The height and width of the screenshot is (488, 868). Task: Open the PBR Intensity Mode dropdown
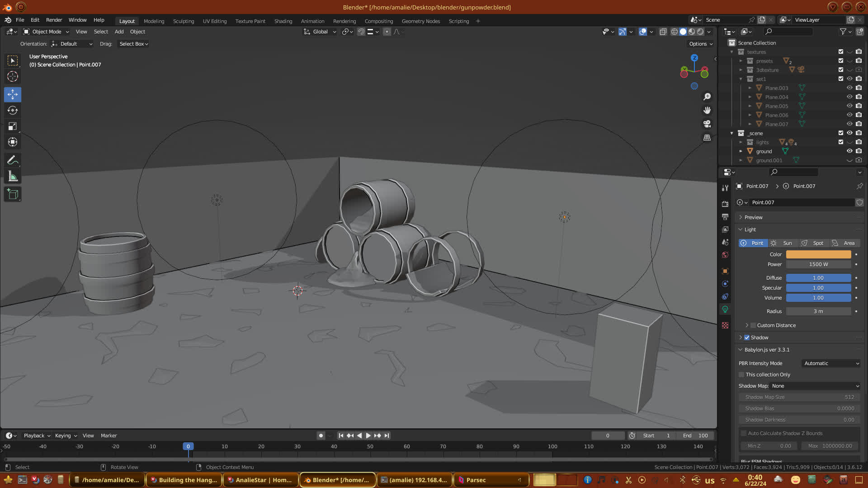[831, 363]
